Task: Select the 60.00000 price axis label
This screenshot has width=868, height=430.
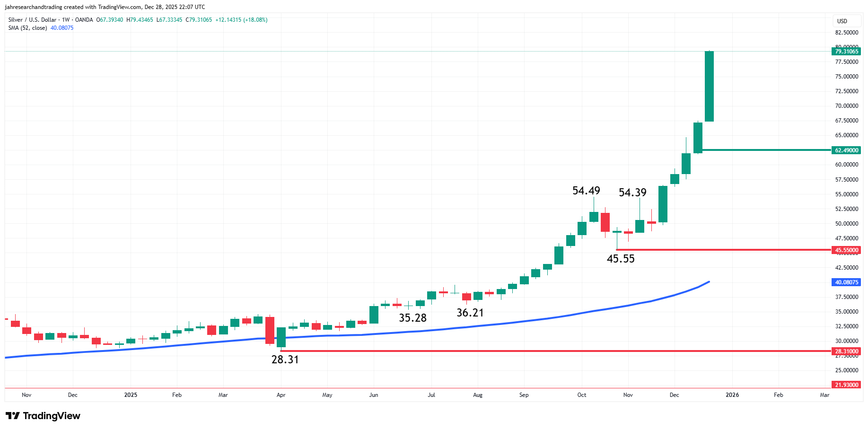Action: click(847, 165)
